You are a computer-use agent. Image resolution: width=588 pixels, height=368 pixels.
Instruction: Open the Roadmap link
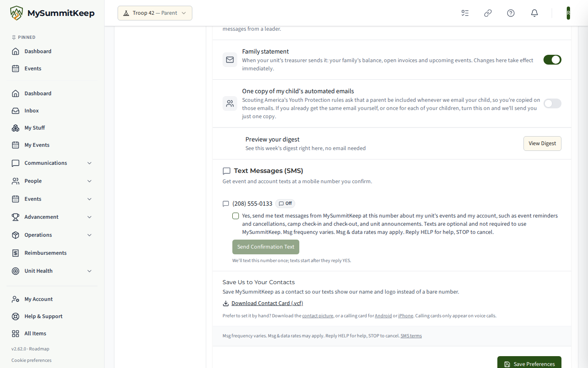[x=39, y=349]
